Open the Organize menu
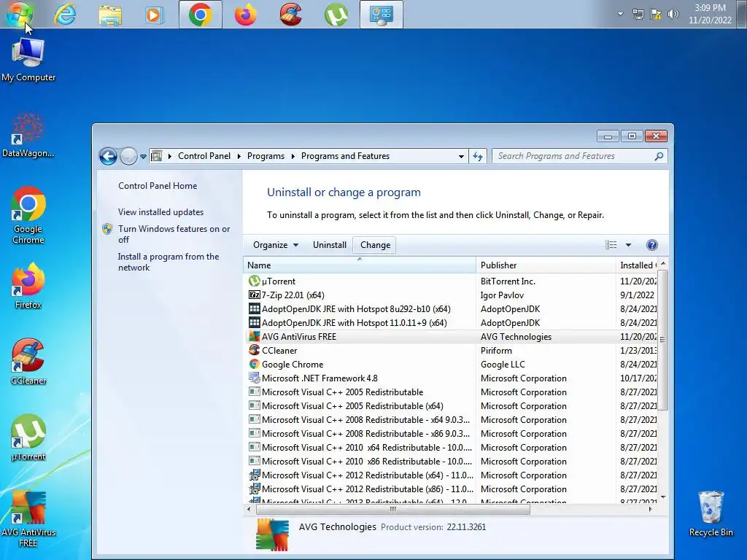The height and width of the screenshot is (560, 747). click(x=275, y=245)
